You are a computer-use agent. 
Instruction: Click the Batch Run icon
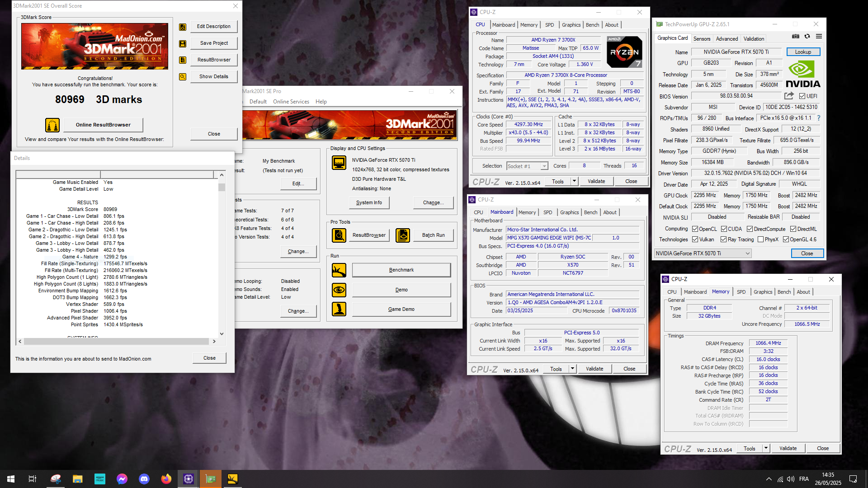[x=403, y=235]
